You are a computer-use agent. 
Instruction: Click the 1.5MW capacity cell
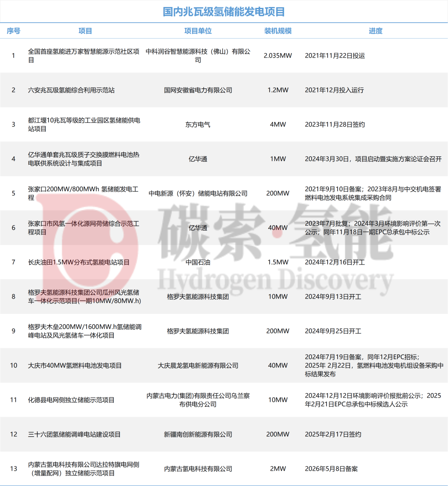click(278, 262)
